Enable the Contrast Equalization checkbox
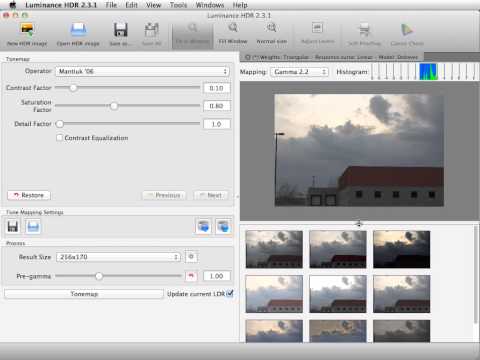The image size is (480, 360). click(59, 138)
